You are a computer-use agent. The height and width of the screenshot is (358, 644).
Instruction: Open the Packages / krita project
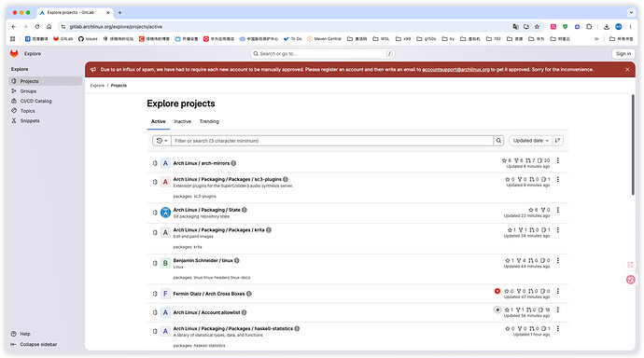218,230
